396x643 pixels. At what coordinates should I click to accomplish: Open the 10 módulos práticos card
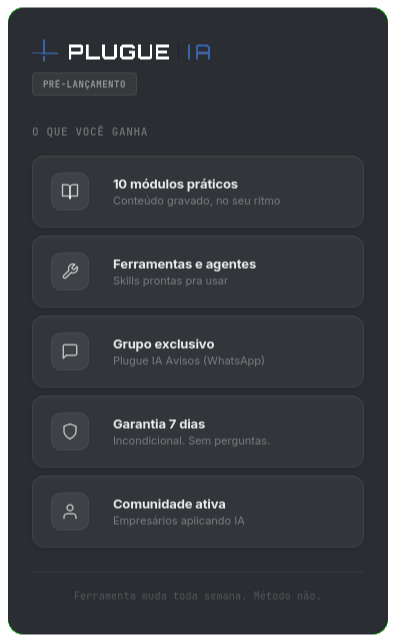(198, 191)
